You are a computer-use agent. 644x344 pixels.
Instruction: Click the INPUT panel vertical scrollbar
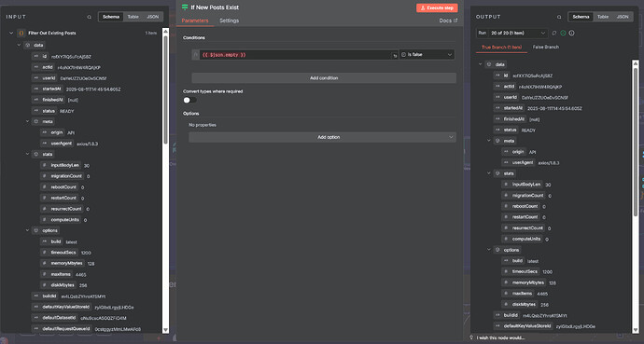(165, 181)
